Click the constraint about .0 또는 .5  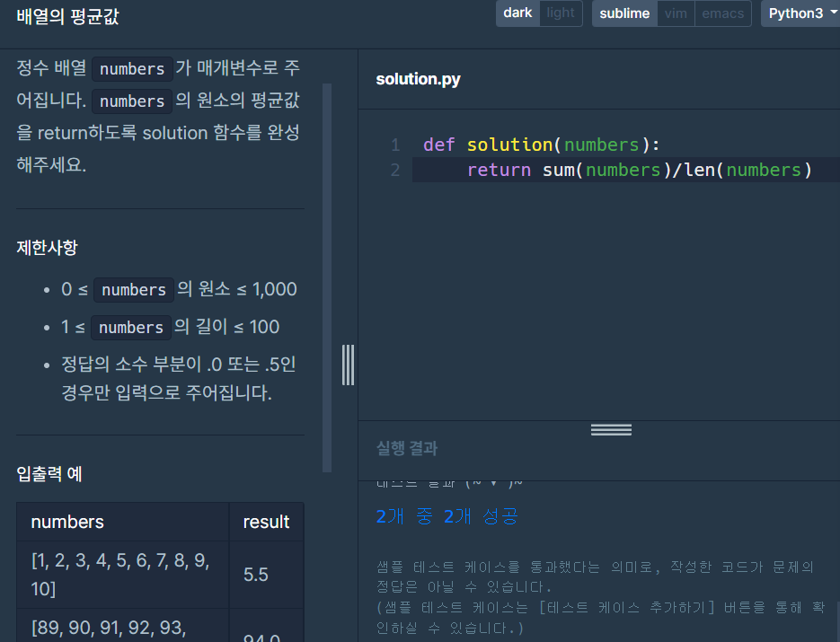tap(179, 379)
